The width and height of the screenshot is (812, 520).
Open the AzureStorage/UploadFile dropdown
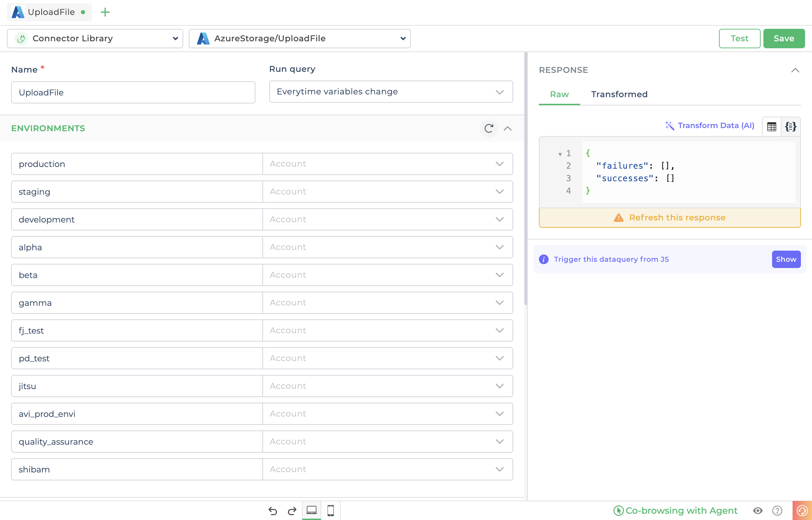pos(299,39)
